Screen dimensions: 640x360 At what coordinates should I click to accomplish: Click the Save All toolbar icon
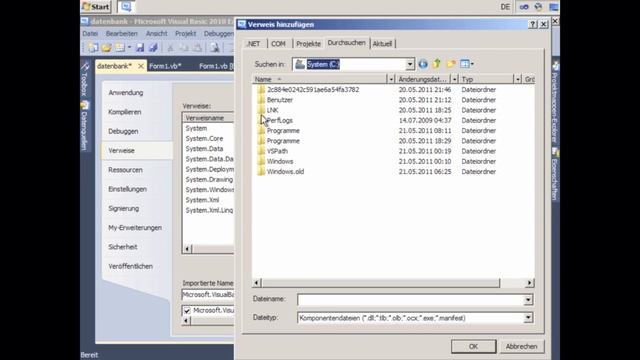[x=153, y=48]
